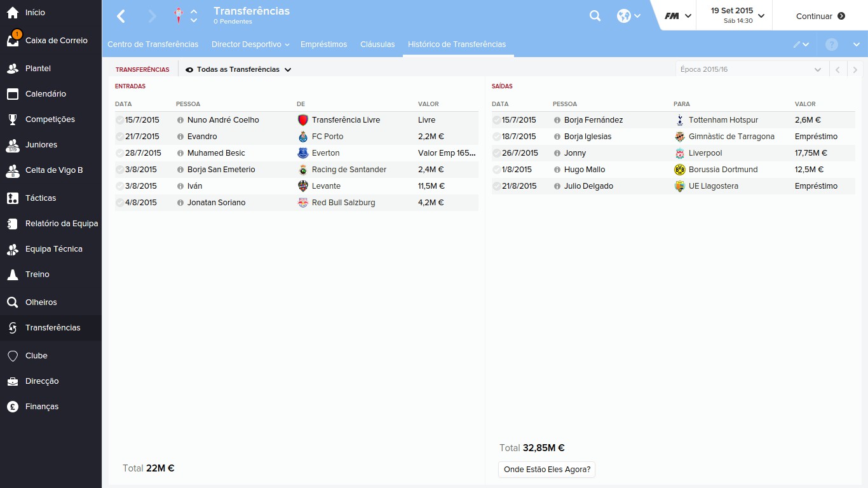Open Relatório da Equipa icon
Screen dimensions: 868x488
12,224
